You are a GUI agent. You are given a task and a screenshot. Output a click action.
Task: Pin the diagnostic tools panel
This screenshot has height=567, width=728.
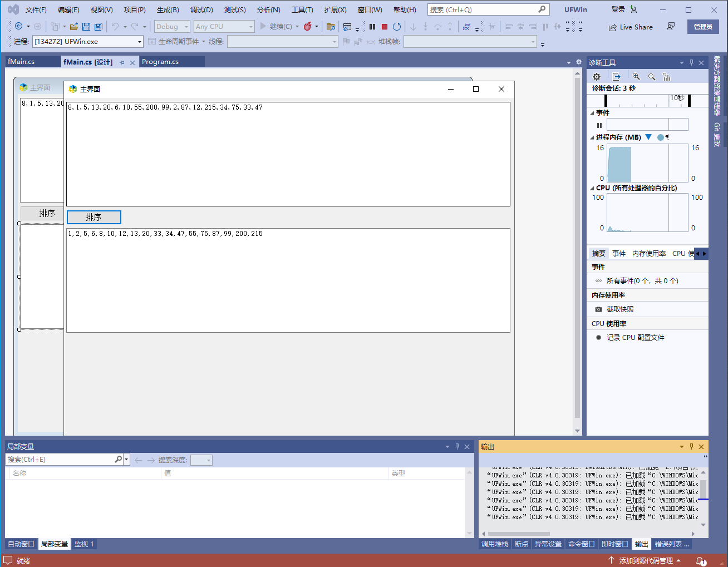point(691,62)
